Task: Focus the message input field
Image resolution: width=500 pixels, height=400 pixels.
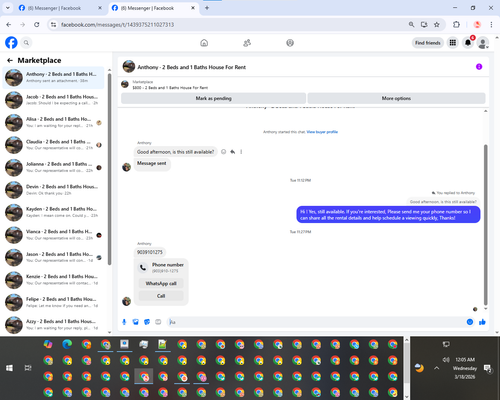Action: [317, 322]
